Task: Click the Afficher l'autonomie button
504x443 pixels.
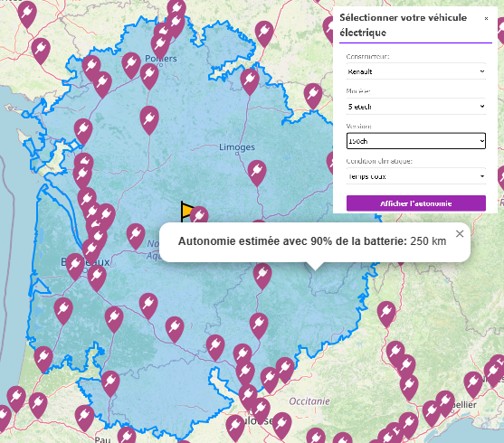Action: tap(416, 203)
